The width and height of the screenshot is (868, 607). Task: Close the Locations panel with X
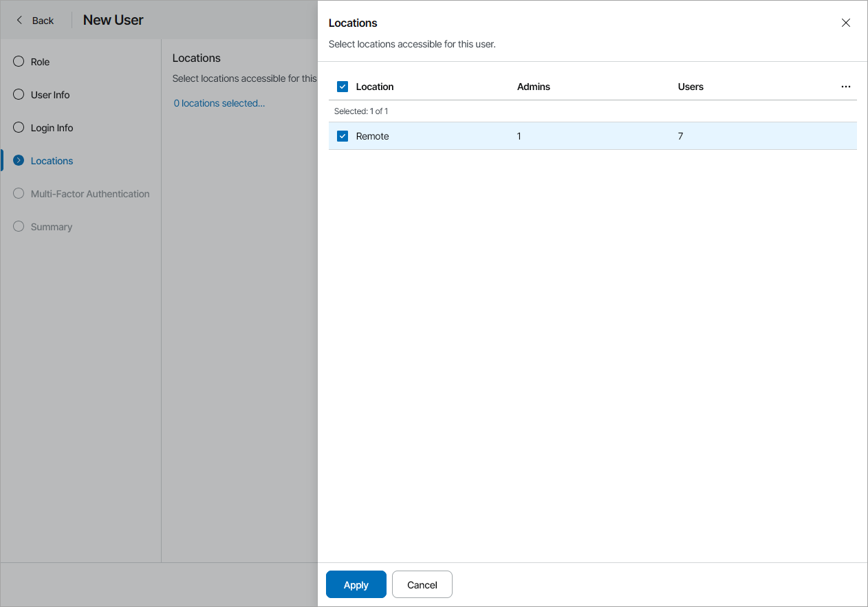846,23
